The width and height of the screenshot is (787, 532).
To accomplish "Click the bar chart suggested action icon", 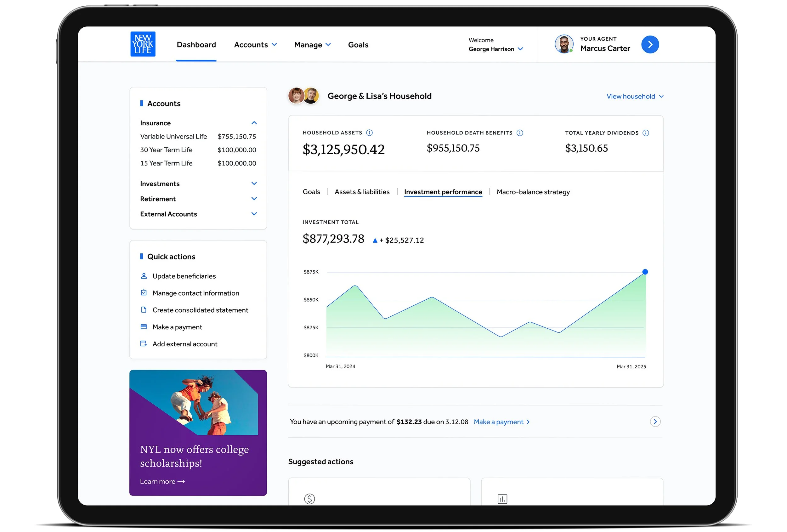I will [x=502, y=499].
